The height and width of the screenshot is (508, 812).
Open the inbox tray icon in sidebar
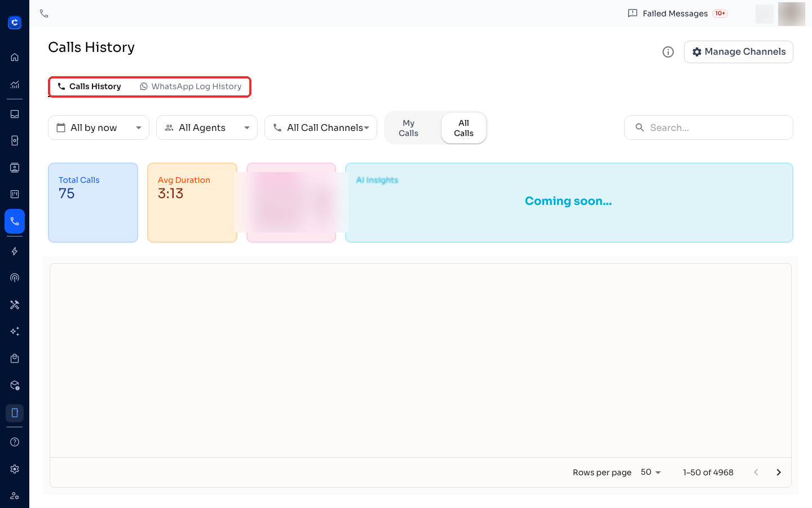coord(15,114)
